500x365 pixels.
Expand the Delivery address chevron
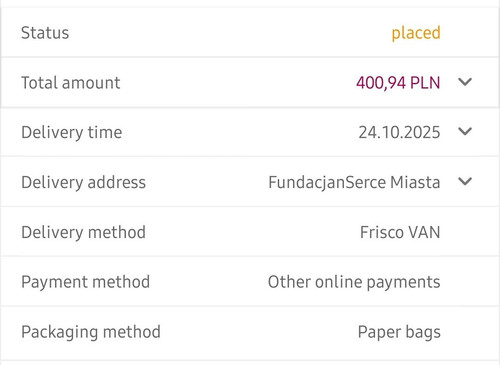(x=465, y=181)
